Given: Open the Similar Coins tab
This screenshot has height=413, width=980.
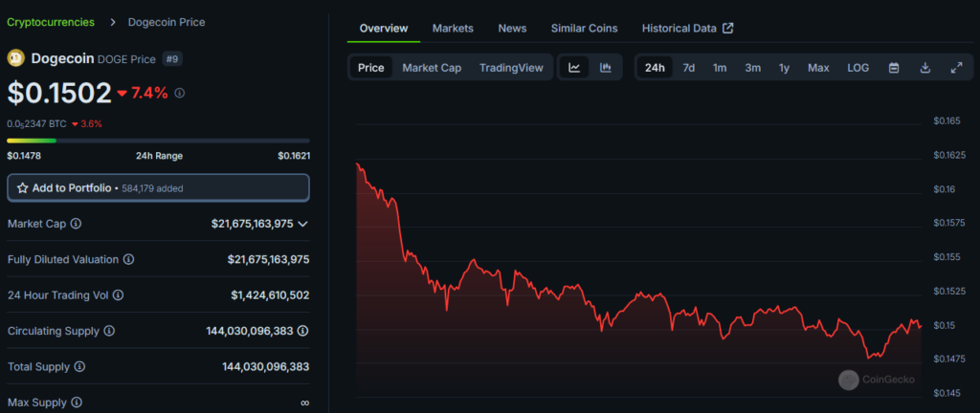Looking at the screenshot, I should coord(585,28).
